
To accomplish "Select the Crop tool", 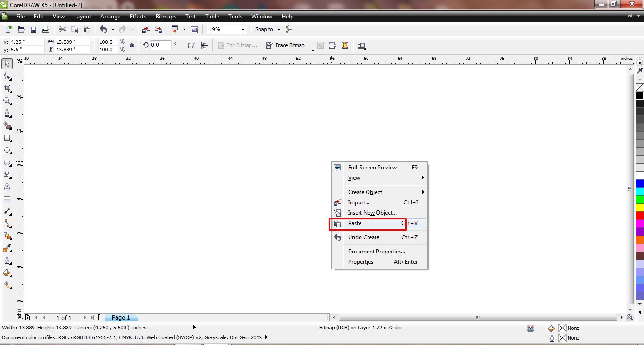I will tap(8, 88).
